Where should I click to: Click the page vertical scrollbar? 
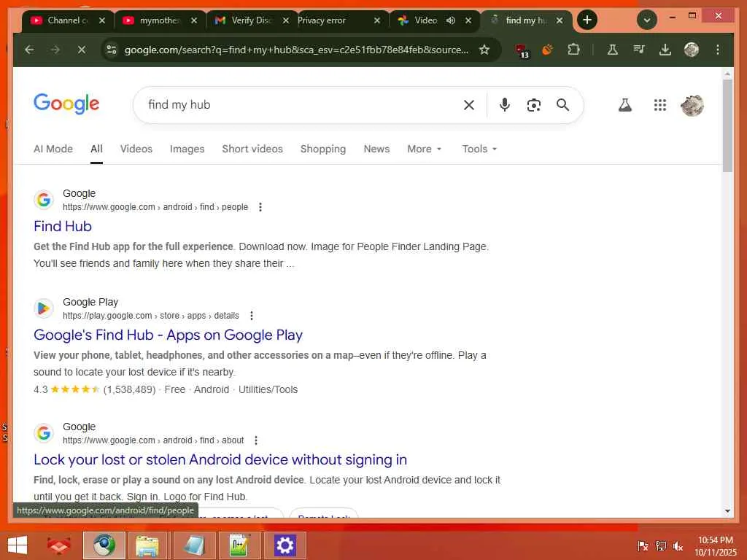click(727, 126)
